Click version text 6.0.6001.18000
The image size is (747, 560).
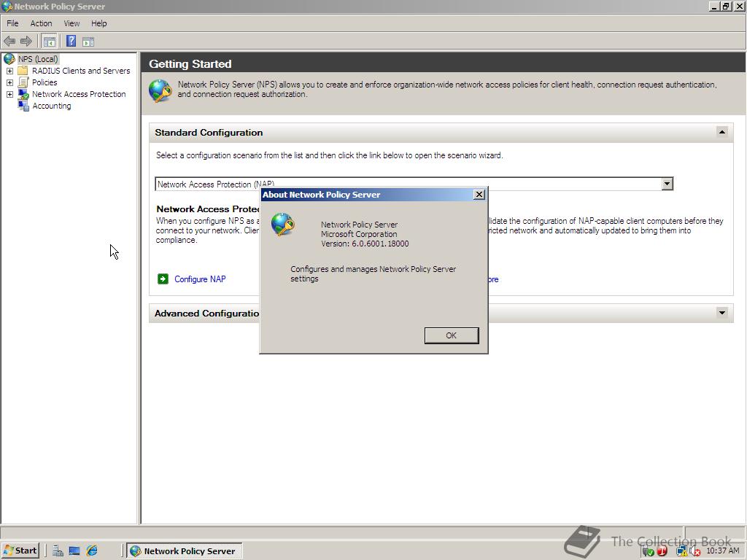(380, 244)
